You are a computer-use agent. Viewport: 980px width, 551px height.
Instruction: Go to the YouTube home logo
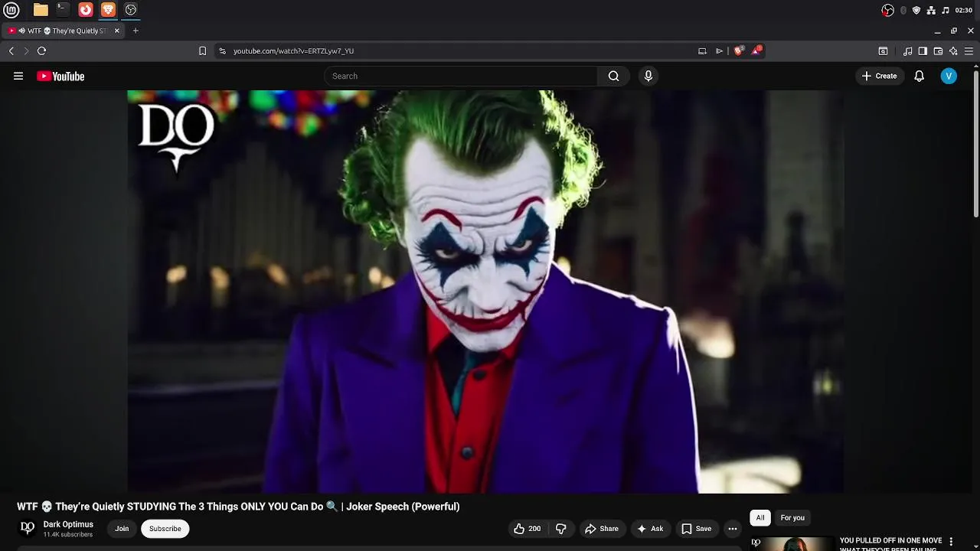click(x=60, y=76)
